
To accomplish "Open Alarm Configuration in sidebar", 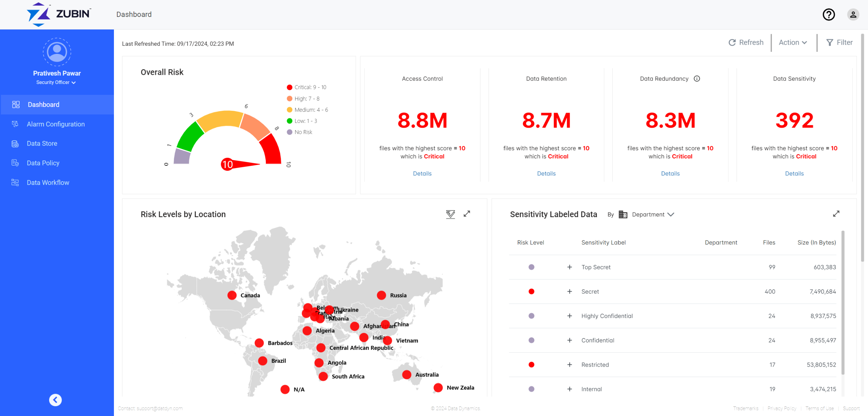I will click(56, 124).
